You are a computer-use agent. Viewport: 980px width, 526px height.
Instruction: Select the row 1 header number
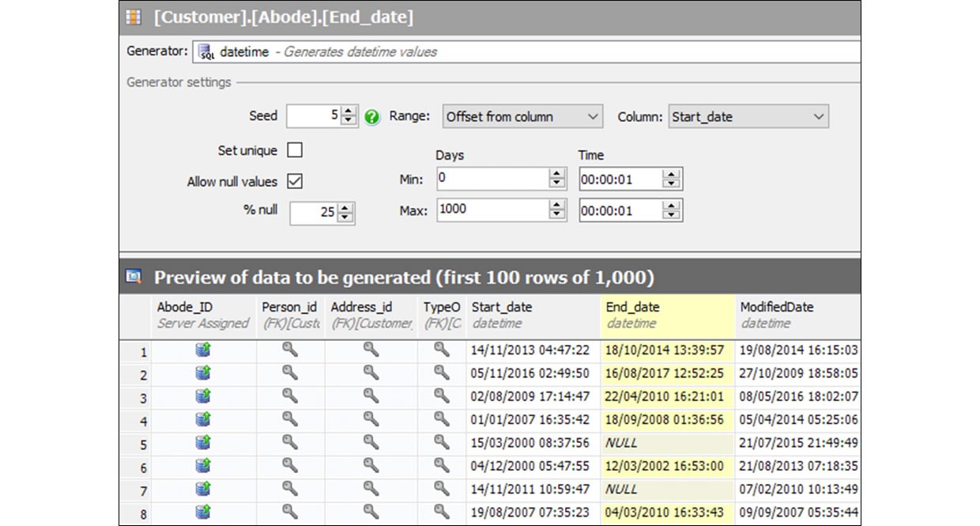tap(135, 350)
